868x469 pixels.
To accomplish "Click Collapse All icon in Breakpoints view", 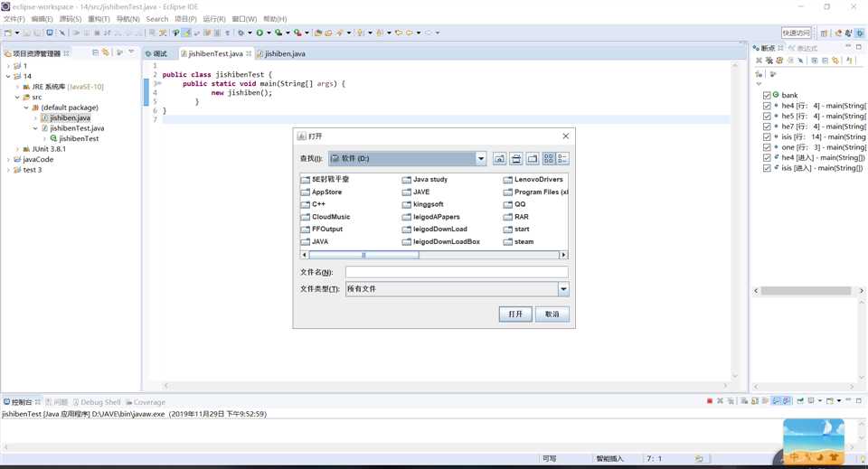I will tap(825, 61).
